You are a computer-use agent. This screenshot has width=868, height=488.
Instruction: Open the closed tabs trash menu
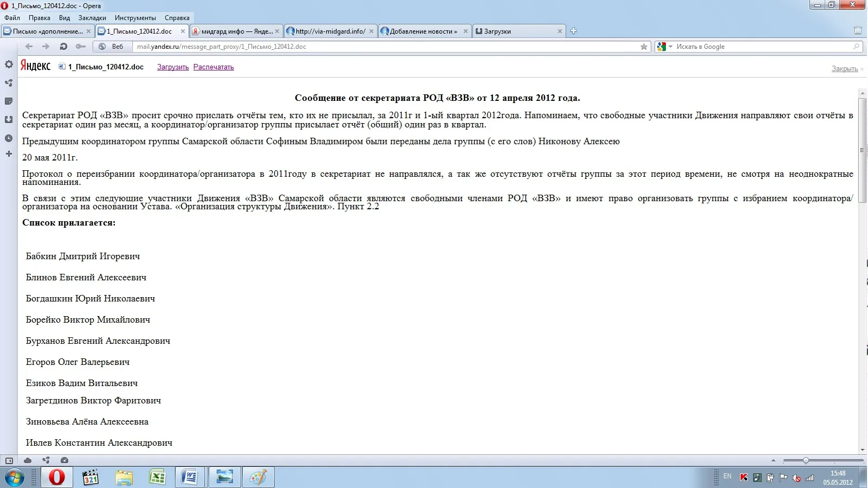tap(858, 31)
